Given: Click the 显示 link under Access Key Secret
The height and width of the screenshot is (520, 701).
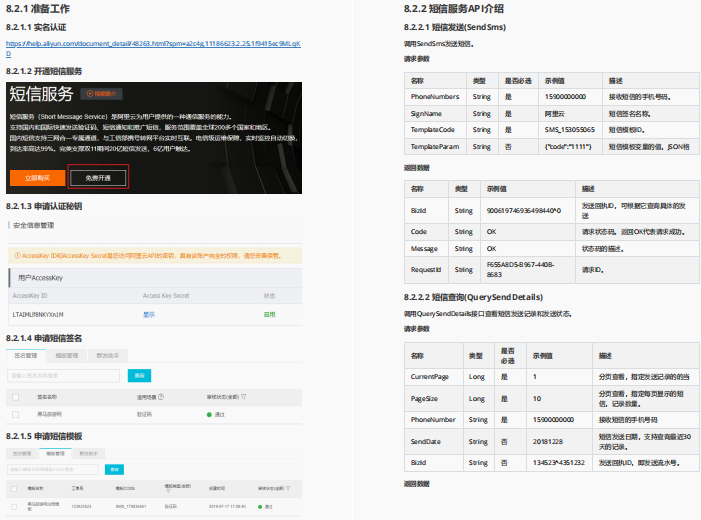Looking at the screenshot, I should pyautogui.click(x=149, y=315).
